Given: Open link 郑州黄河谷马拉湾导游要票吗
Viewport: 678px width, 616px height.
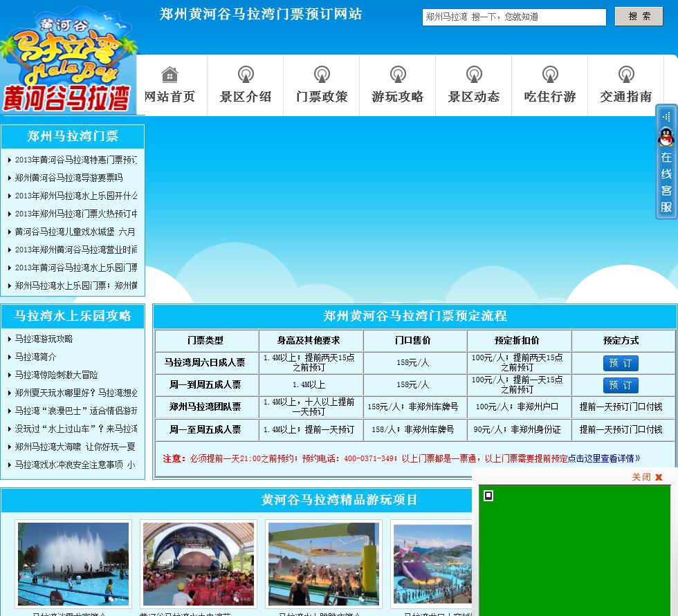Looking at the screenshot, I should 68,178.
